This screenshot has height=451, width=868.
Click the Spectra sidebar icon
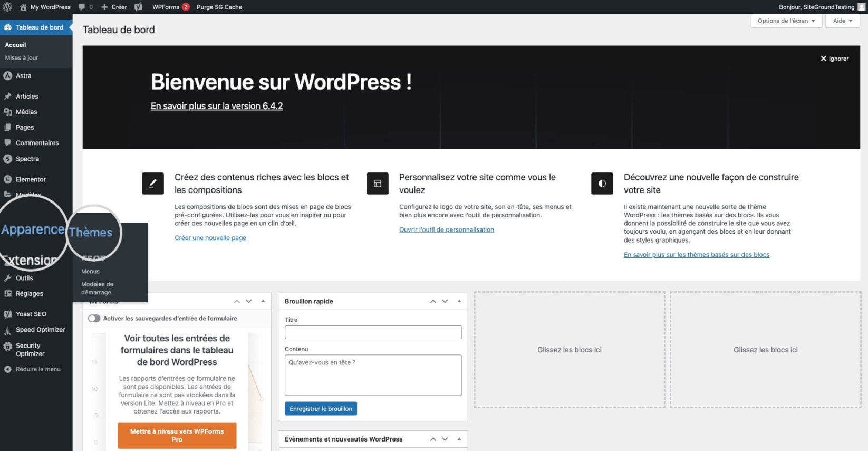(7, 159)
